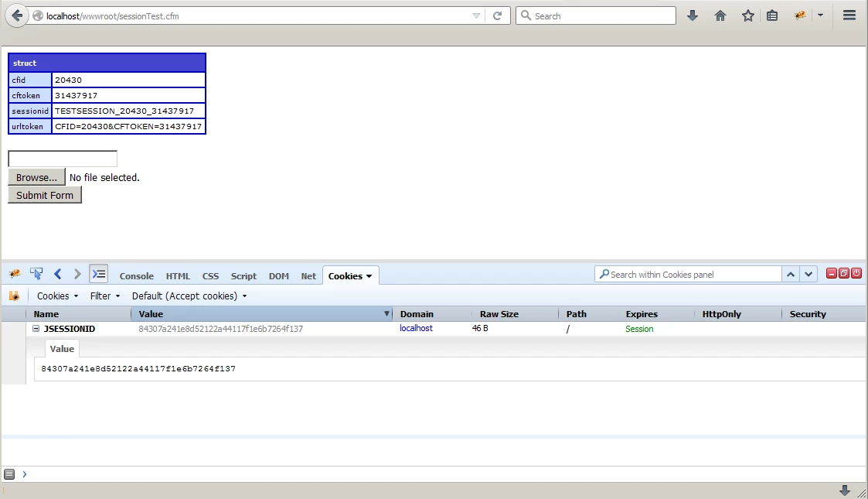Click the cftoken key cell
The height and width of the screenshot is (499, 868).
tap(30, 95)
